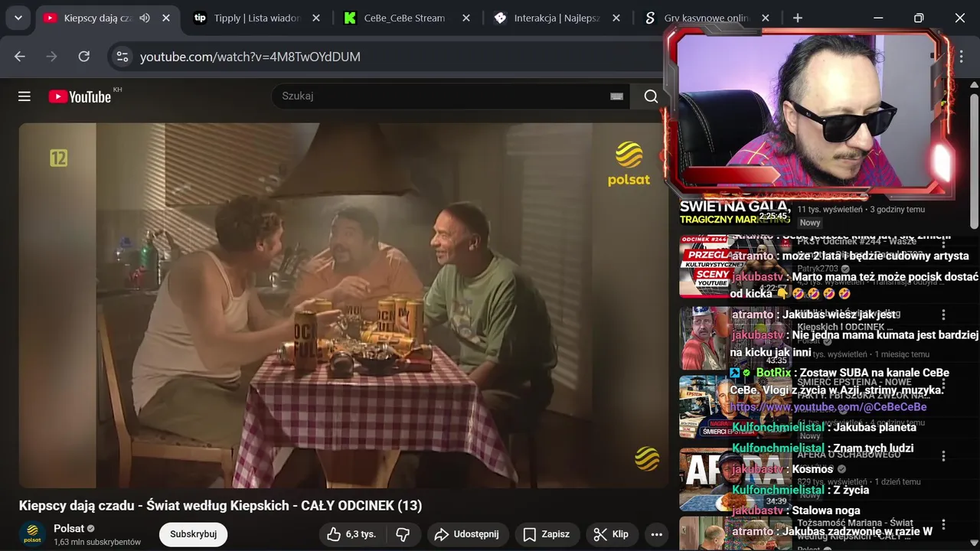Close the Interakcja tab
Screen dimensions: 980x551
[616, 18]
